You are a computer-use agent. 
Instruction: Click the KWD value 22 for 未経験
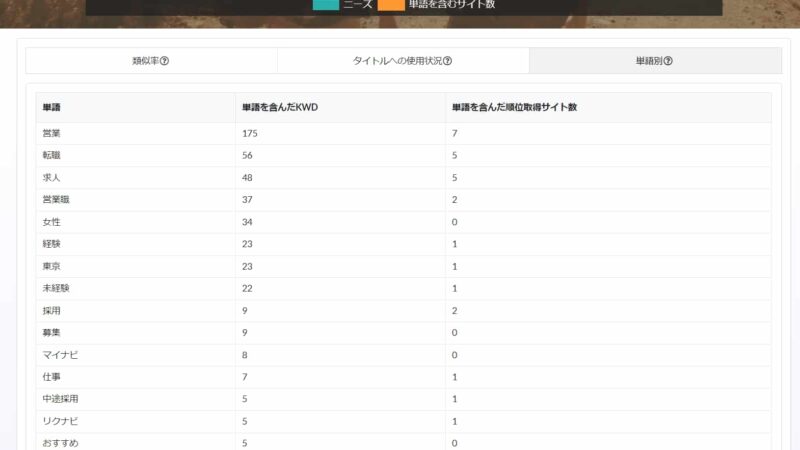click(x=247, y=288)
